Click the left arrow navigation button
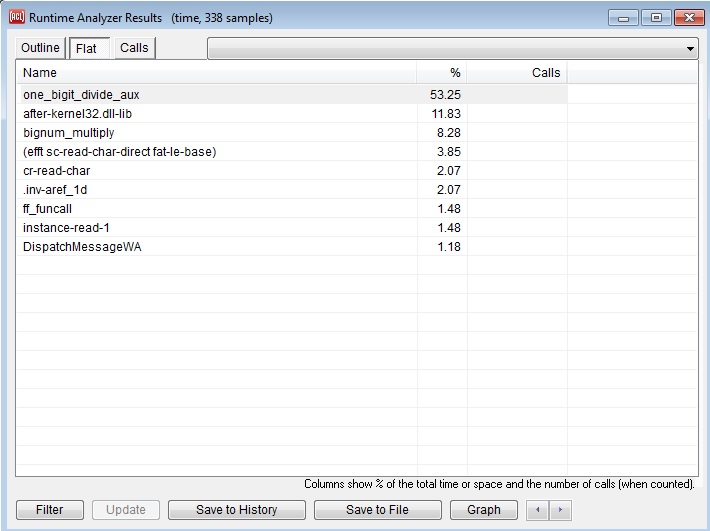Viewport: 710px width, 531px height. 538,510
